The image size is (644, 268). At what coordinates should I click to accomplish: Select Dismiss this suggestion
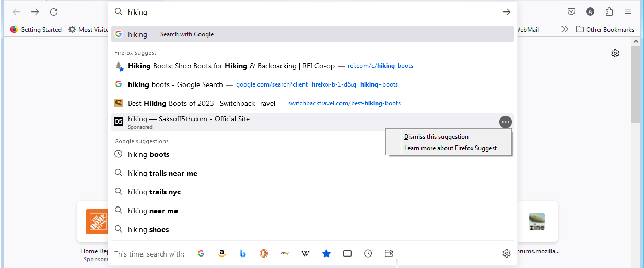pyautogui.click(x=449, y=137)
